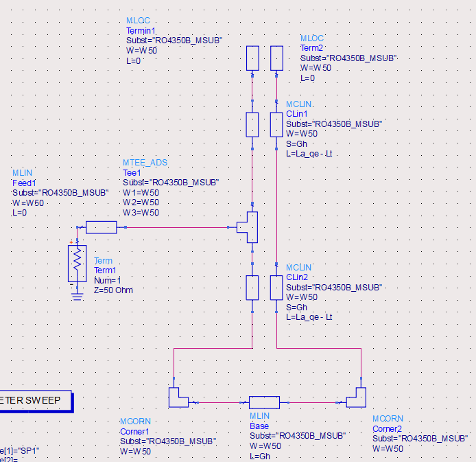Click Tee1's W1=W50 parameter
The image size is (476, 462).
(x=141, y=193)
